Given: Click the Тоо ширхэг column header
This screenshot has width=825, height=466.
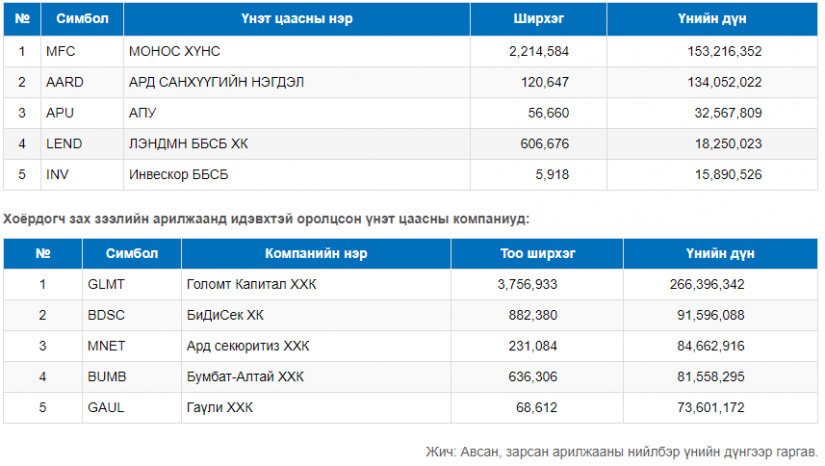Looking at the screenshot, I should pyautogui.click(x=537, y=254).
